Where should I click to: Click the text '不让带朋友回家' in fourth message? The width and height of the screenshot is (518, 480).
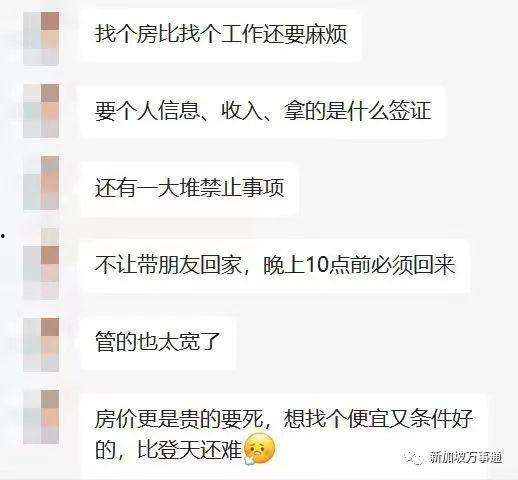click(168, 266)
